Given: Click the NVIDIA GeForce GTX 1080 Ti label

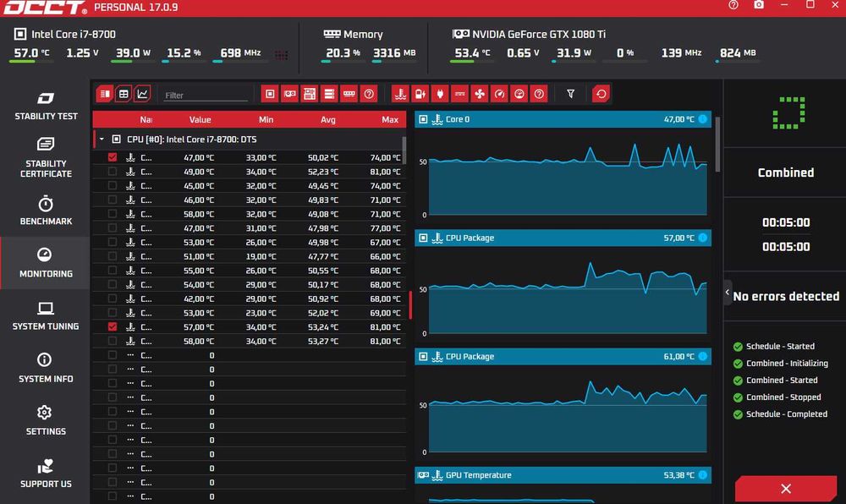Looking at the screenshot, I should point(538,34).
